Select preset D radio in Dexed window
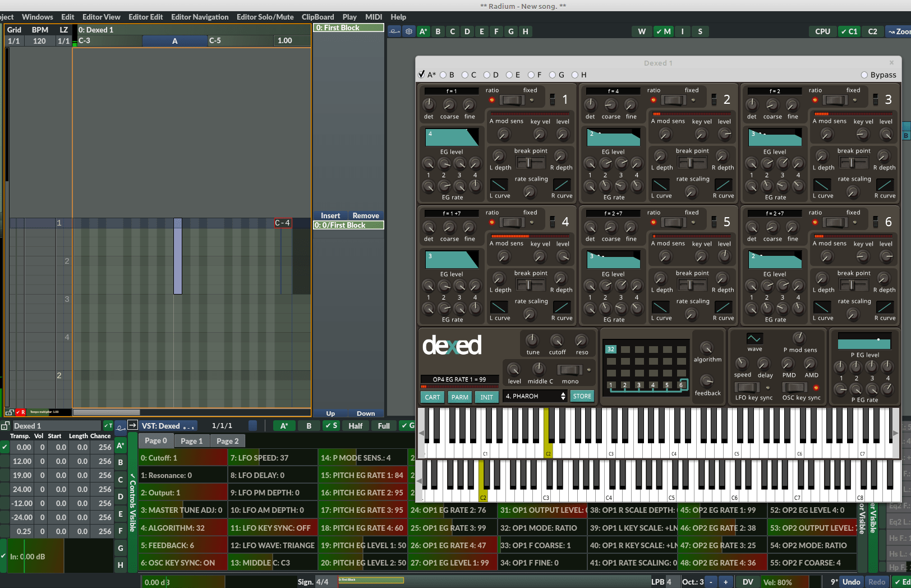 [x=487, y=75]
